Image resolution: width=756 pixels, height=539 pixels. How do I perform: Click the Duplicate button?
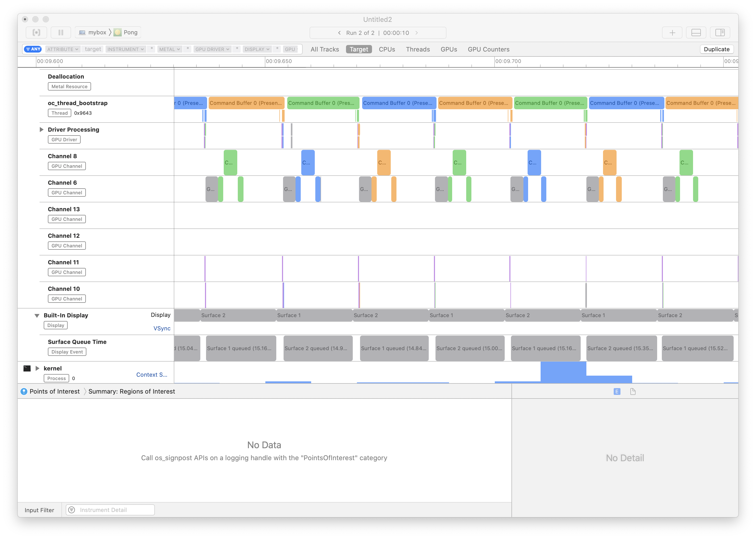716,49
